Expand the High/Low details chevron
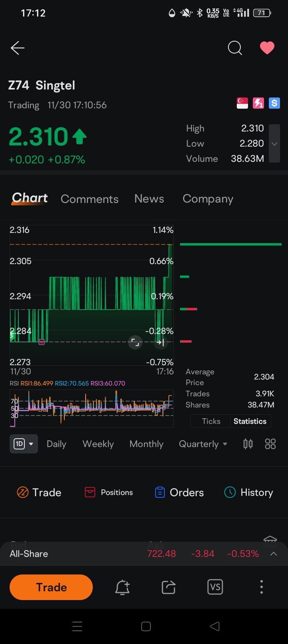288x644 pixels. coord(274,143)
